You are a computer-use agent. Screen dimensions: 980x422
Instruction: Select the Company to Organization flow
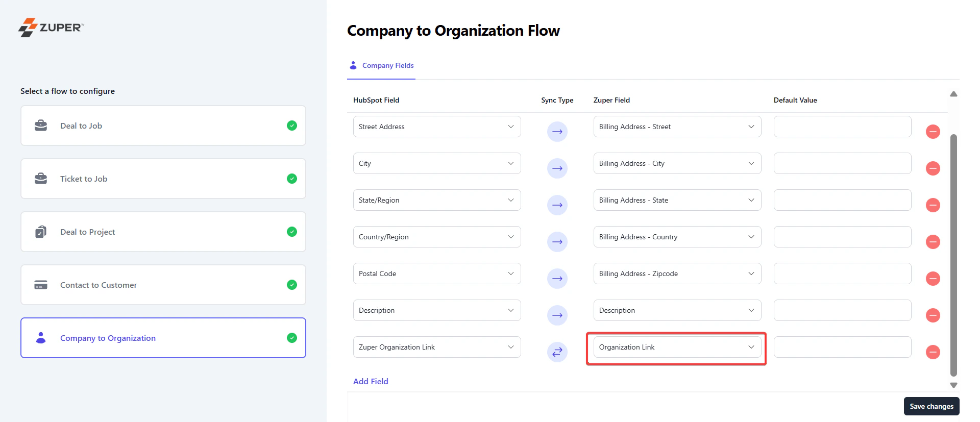tap(163, 338)
